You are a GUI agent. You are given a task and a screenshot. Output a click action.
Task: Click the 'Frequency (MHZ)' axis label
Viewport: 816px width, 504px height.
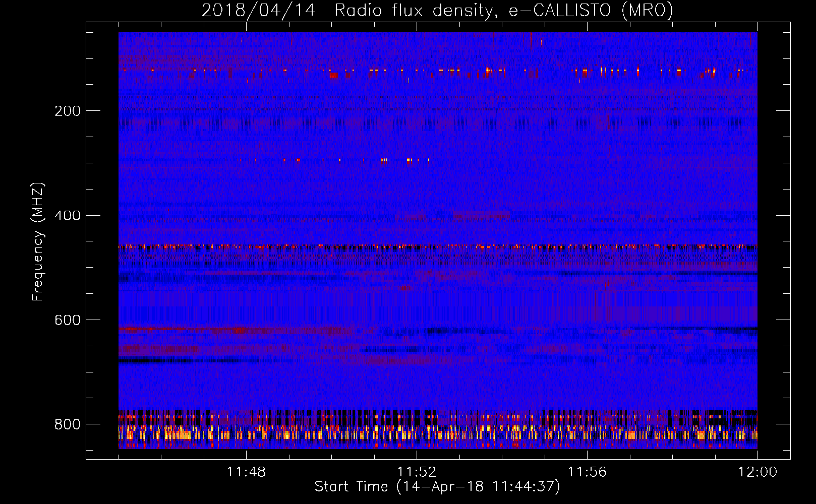click(x=38, y=241)
